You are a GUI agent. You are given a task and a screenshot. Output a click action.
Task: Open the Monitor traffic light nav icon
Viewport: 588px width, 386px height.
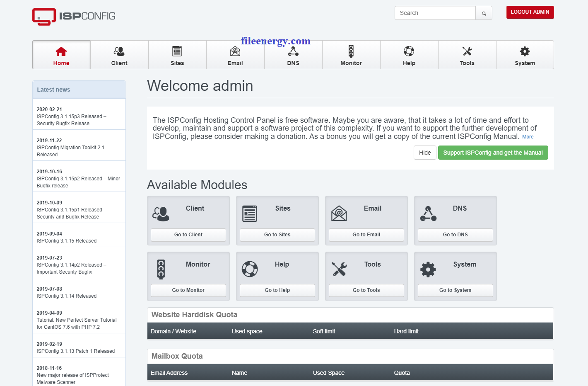(351, 51)
